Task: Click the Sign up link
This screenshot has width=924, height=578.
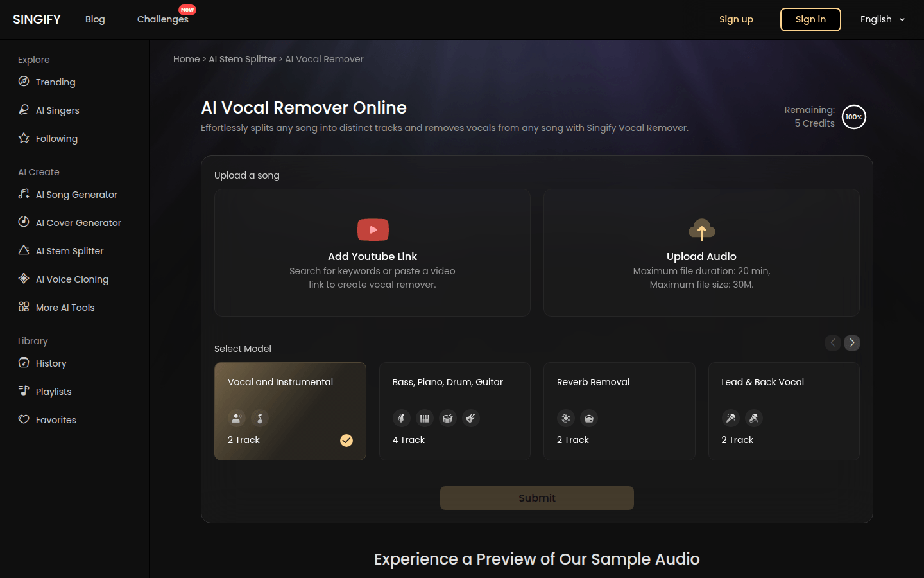Action: (736, 19)
